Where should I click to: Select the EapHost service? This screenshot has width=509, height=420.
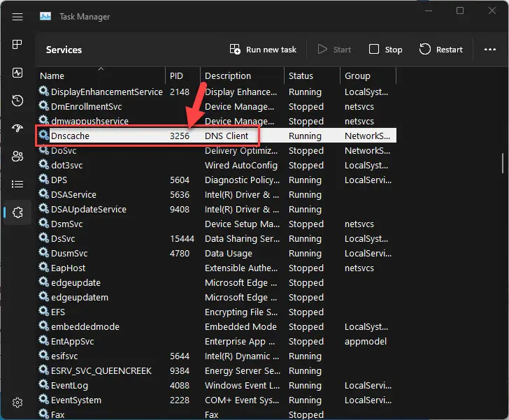(x=216, y=268)
